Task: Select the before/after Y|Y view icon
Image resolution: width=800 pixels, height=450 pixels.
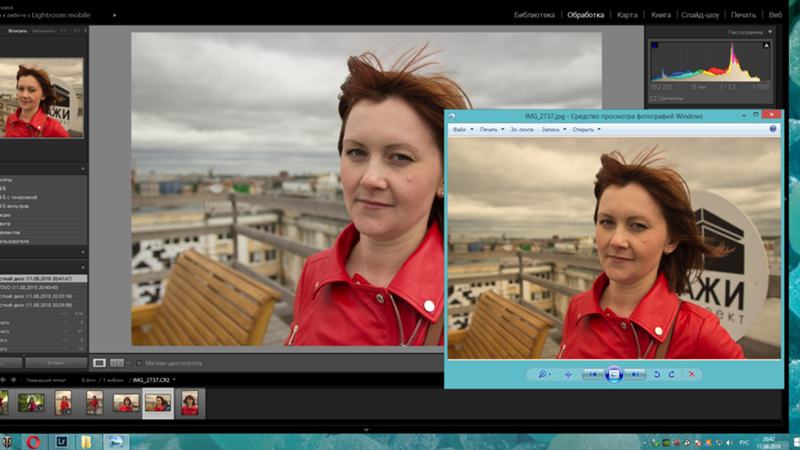Action: 117,363
